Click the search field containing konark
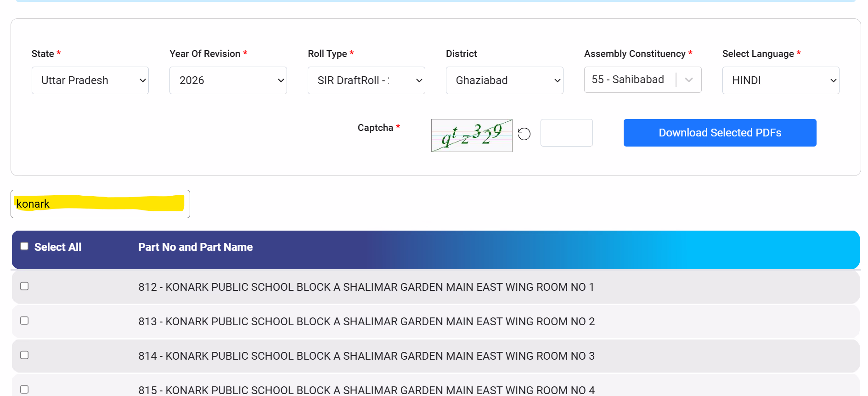Image resolution: width=868 pixels, height=396 pixels. [100, 204]
